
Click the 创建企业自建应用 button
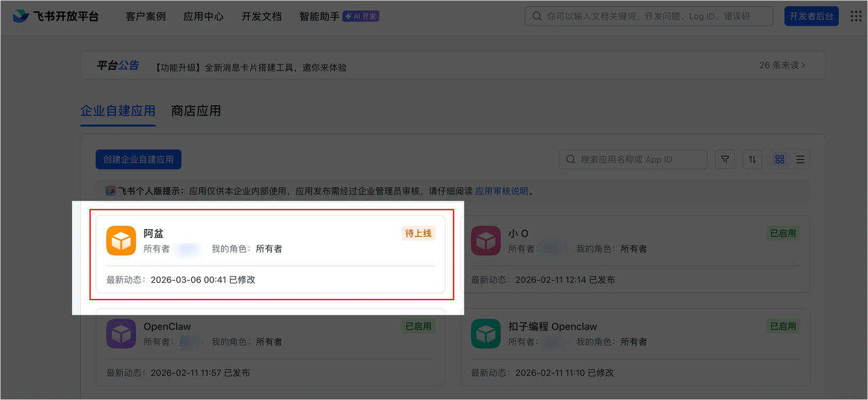pyautogui.click(x=138, y=159)
